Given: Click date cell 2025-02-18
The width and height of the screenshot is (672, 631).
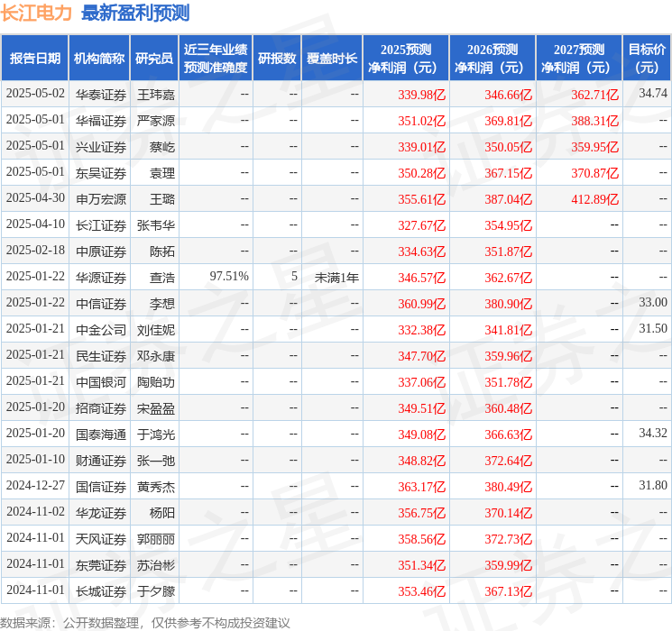Looking at the screenshot, I should (x=35, y=251).
